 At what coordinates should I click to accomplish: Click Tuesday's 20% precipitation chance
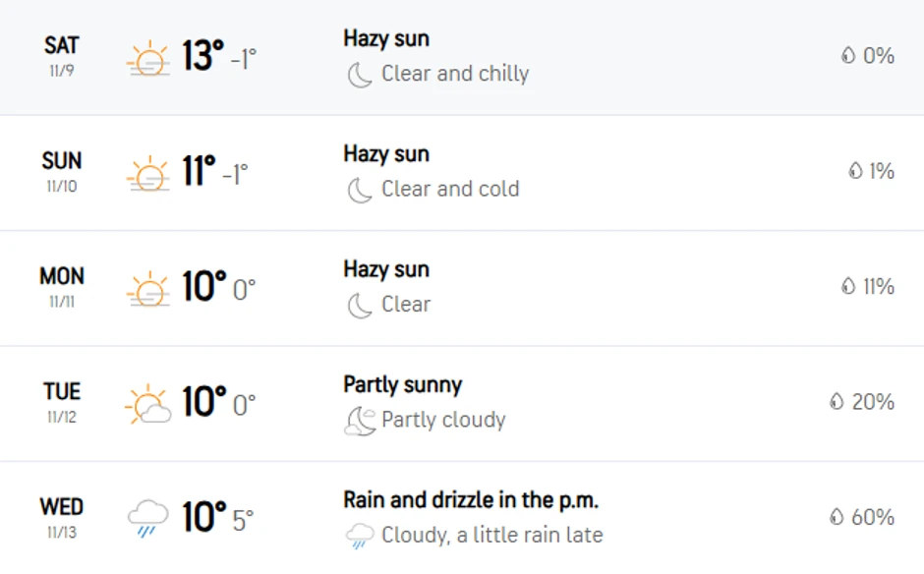873,402
